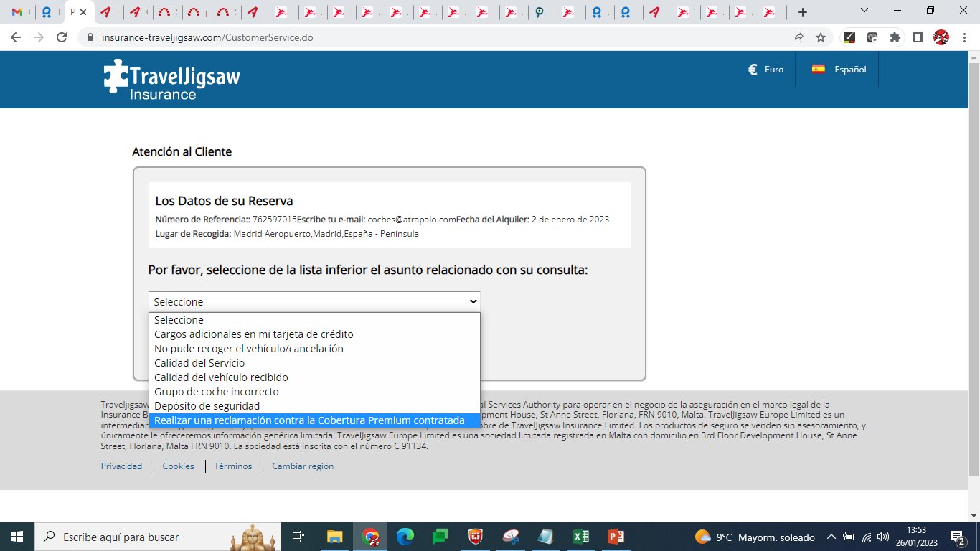Click the email coches@atrapalo.com
Screen dimensions: 980x551
pyautogui.click(x=412, y=220)
